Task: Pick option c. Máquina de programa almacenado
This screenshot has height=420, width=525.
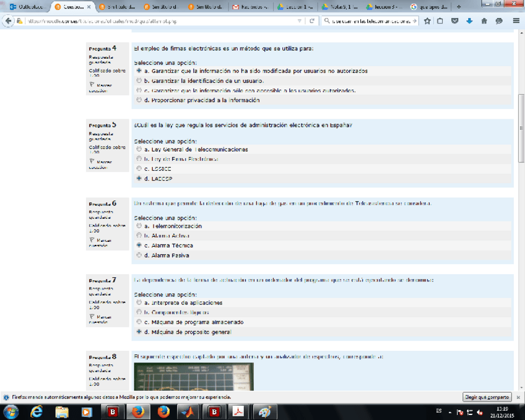Action: pos(139,322)
